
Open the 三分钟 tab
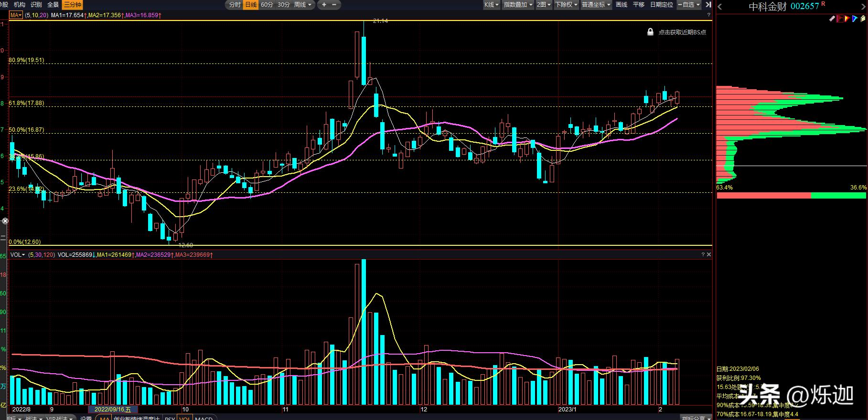73,5
